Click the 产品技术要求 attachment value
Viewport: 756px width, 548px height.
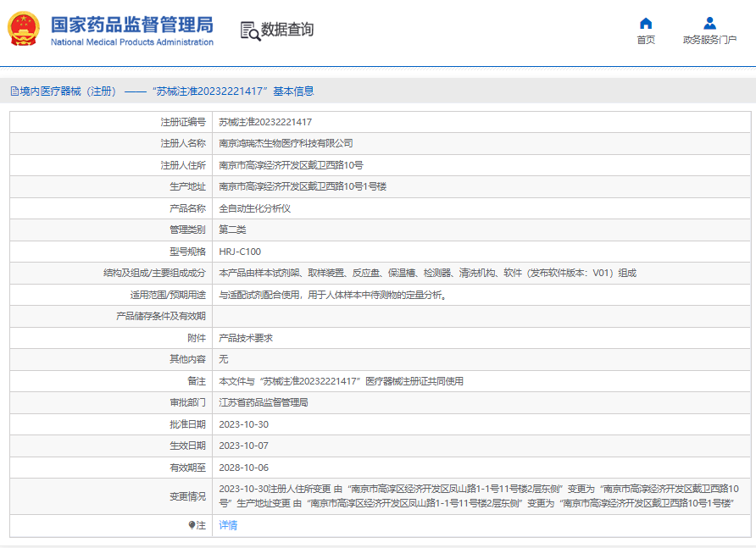tap(246, 338)
